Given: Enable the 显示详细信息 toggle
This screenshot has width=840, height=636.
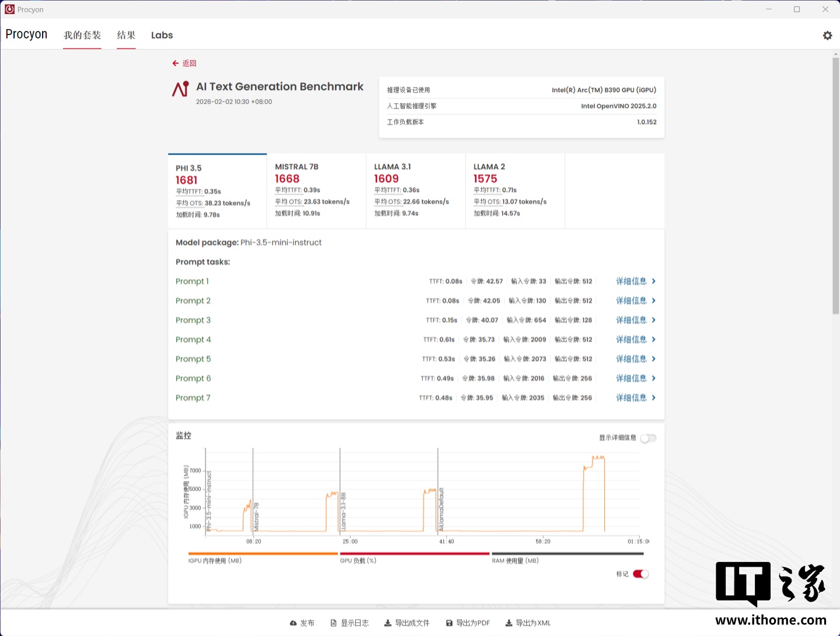Looking at the screenshot, I should pos(648,438).
